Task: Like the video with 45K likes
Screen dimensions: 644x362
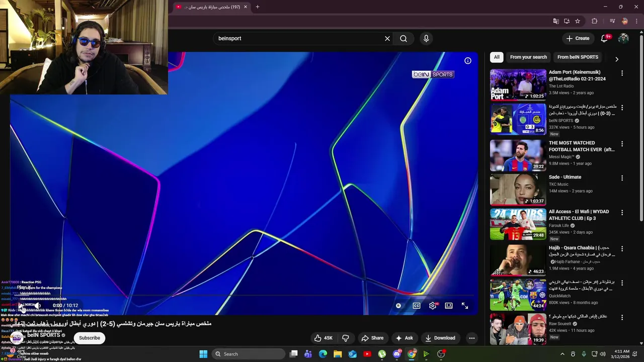Action: coord(323,338)
